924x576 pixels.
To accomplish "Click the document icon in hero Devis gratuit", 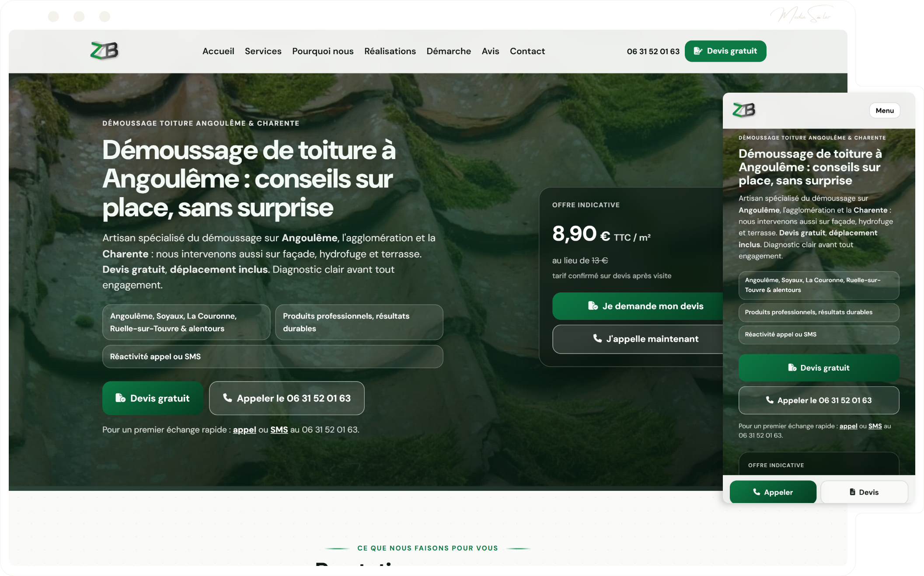I will click(x=120, y=398).
